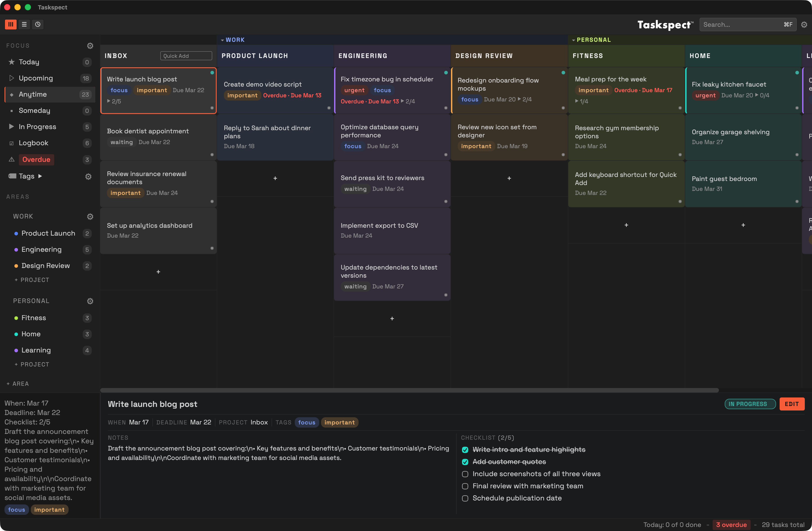Click the Focus section gear icon
Image resolution: width=812 pixels, height=531 pixels.
pos(90,46)
